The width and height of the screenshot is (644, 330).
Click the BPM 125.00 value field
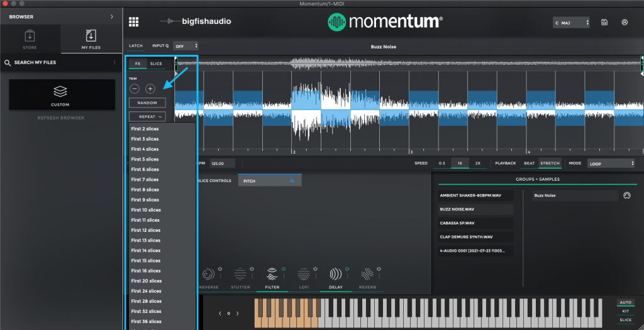pyautogui.click(x=222, y=163)
